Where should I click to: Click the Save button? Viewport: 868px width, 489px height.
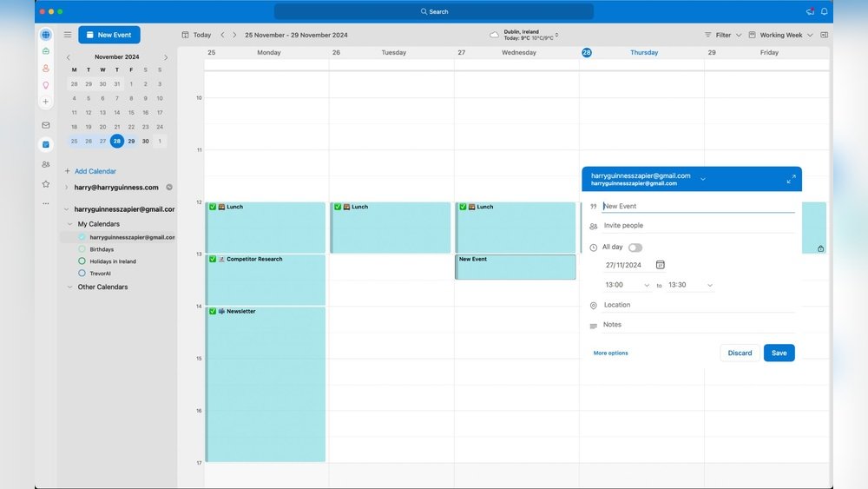[x=779, y=353]
